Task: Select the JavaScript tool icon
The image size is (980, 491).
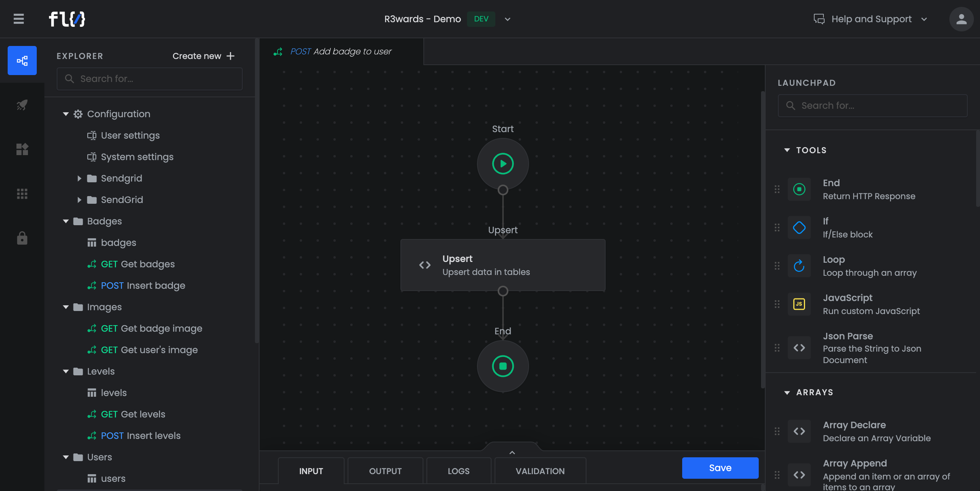Action: click(x=799, y=304)
